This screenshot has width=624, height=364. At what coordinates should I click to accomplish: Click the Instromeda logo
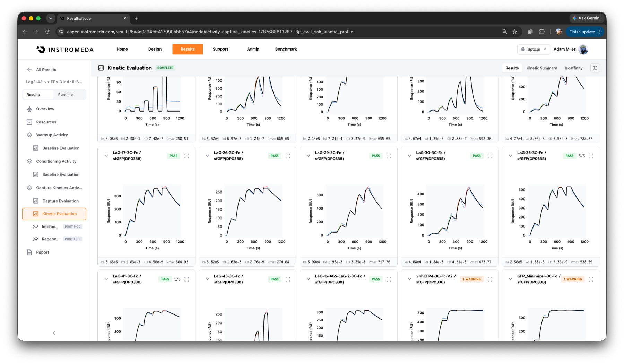(x=65, y=50)
